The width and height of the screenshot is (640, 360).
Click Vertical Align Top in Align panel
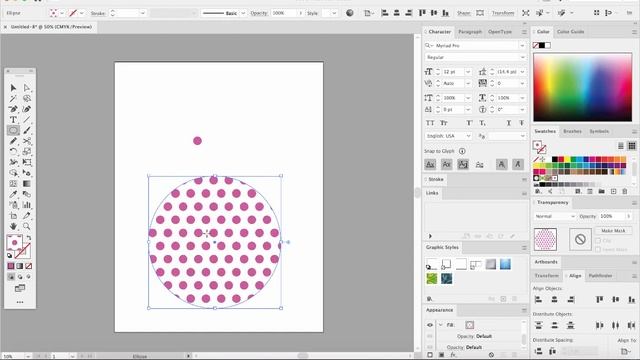coord(599,300)
